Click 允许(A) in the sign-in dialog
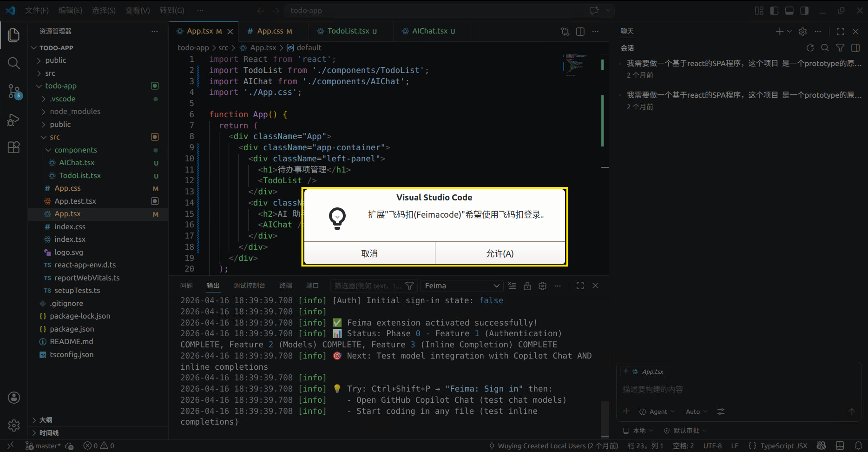Image resolution: width=868 pixels, height=452 pixels. coord(500,253)
